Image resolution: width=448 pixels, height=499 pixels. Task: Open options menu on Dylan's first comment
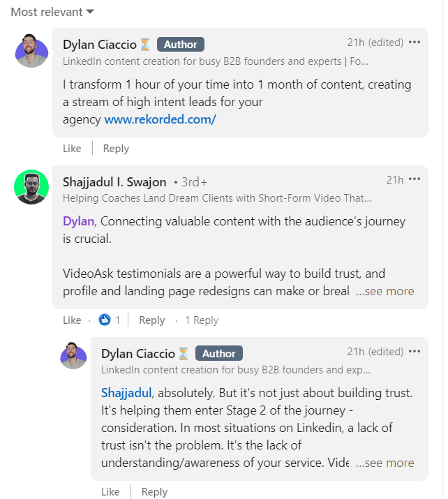pos(415,43)
